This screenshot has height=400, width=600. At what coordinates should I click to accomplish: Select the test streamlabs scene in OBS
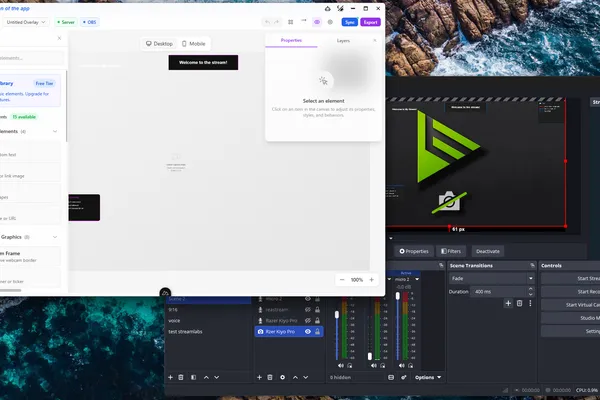point(208,331)
